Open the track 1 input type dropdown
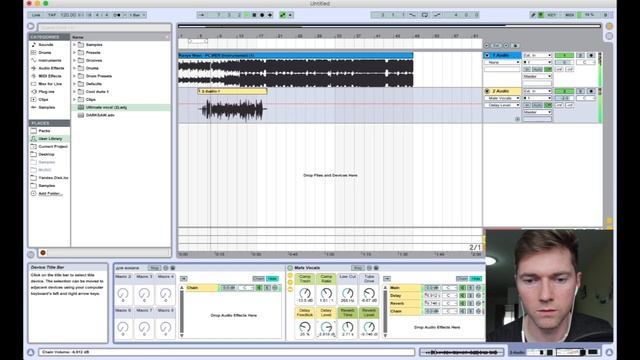 (x=537, y=55)
